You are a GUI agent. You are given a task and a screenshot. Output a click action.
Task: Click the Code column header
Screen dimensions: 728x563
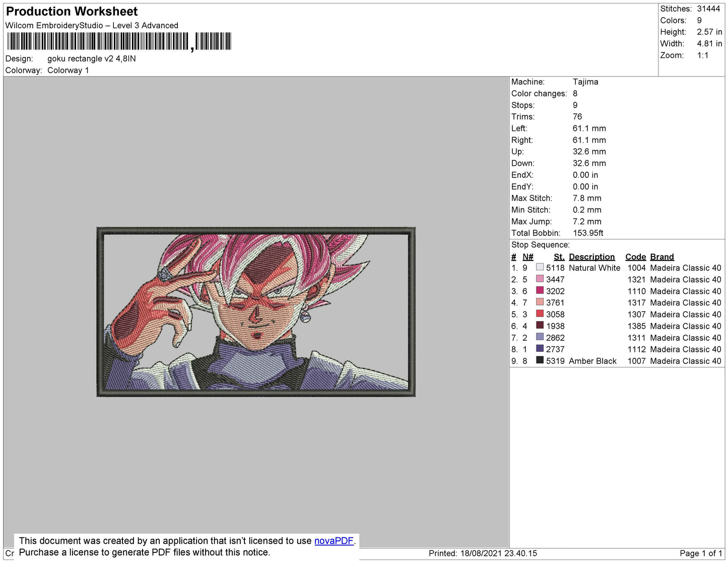[x=635, y=257]
